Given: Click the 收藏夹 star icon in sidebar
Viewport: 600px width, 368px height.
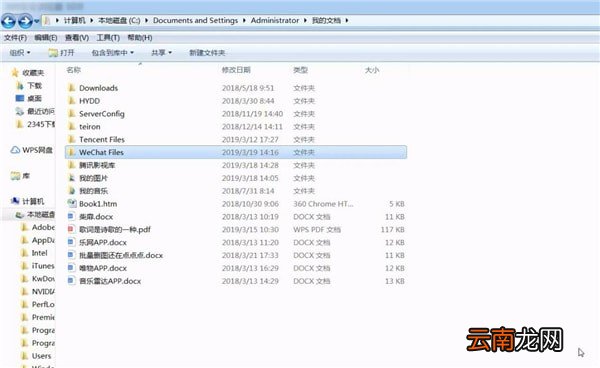Looking at the screenshot, I should pyautogui.click(x=15, y=73).
